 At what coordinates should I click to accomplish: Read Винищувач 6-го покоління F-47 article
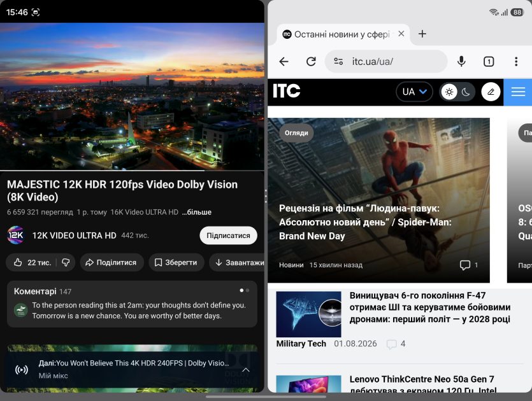(x=430, y=307)
